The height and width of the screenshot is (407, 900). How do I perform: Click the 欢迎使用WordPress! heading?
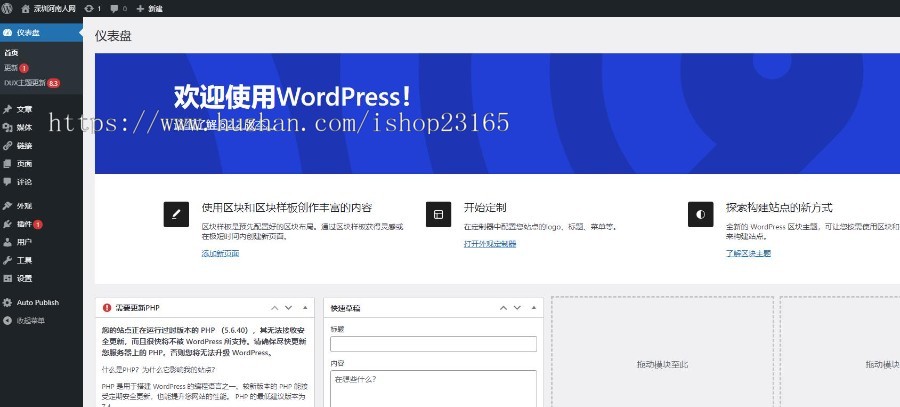(293, 96)
